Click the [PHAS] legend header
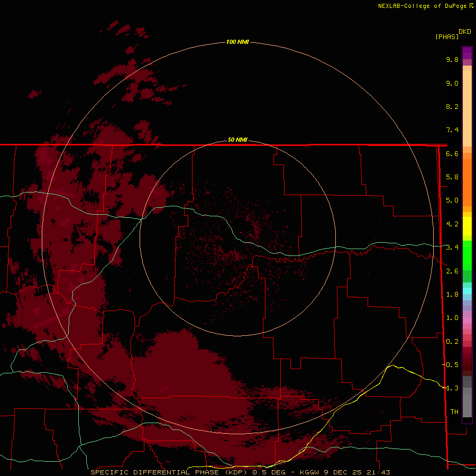The image size is (476, 476). [x=447, y=36]
